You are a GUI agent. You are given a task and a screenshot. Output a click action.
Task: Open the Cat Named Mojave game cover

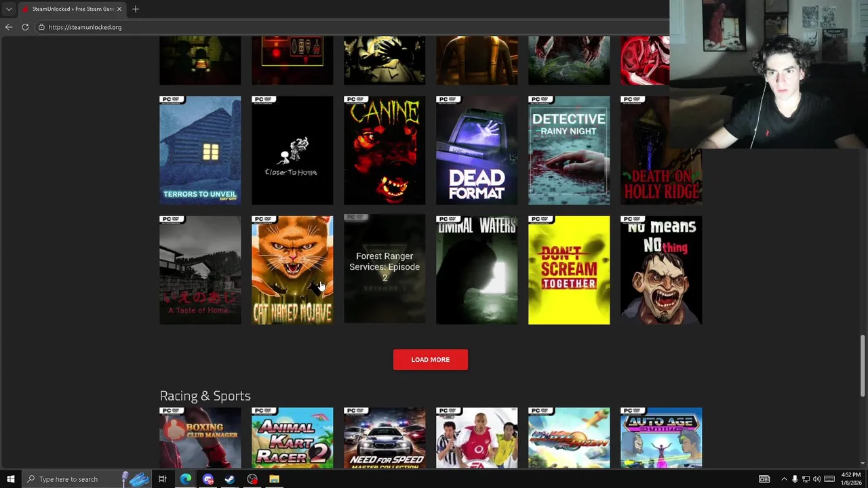point(292,270)
